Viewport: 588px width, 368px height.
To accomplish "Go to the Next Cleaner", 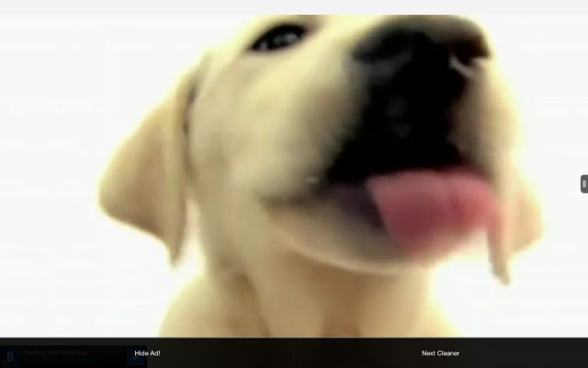I will click(x=440, y=353).
